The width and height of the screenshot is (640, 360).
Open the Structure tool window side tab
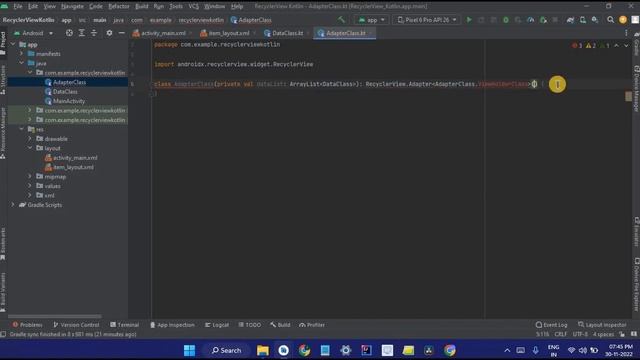click(x=3, y=80)
